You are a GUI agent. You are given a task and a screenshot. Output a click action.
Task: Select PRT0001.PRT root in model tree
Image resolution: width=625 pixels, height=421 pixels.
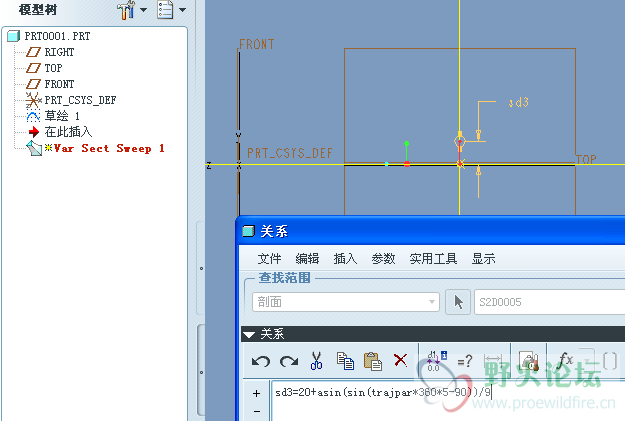pyautogui.click(x=57, y=36)
